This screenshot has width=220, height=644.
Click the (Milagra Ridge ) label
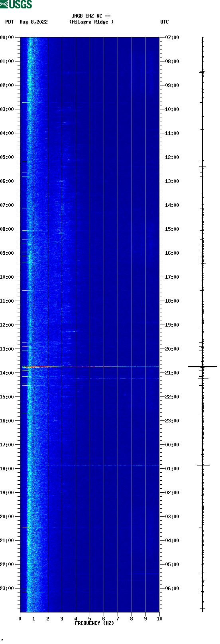pyautogui.click(x=91, y=22)
